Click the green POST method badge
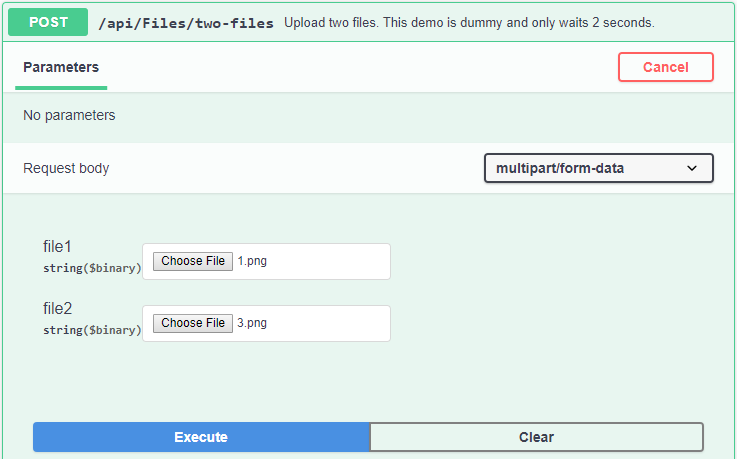The image size is (737, 459). [x=48, y=22]
